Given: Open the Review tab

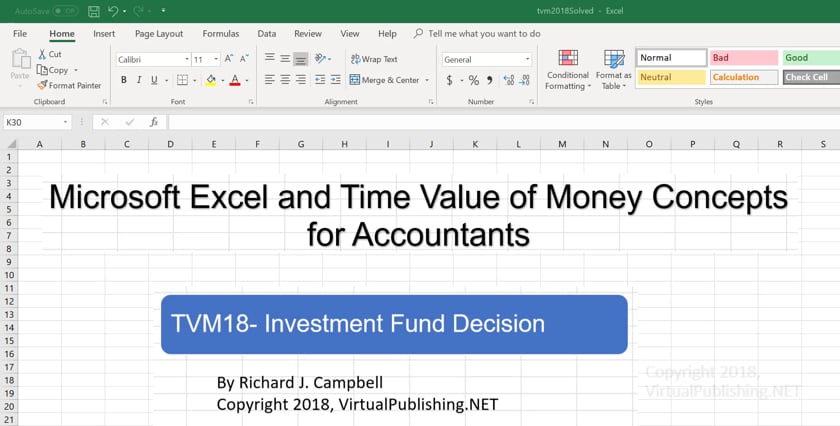Looking at the screenshot, I should click(x=308, y=34).
